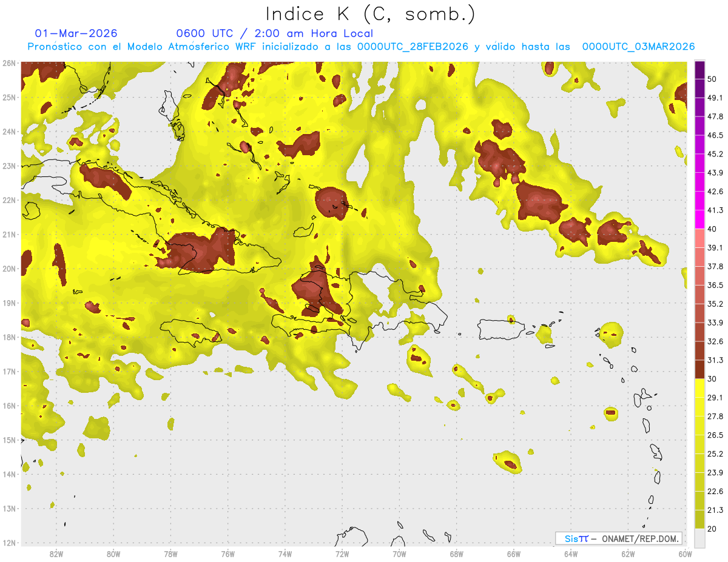Select the date "01-Mar-2026"
The width and height of the screenshot is (728, 562).
click(x=76, y=33)
